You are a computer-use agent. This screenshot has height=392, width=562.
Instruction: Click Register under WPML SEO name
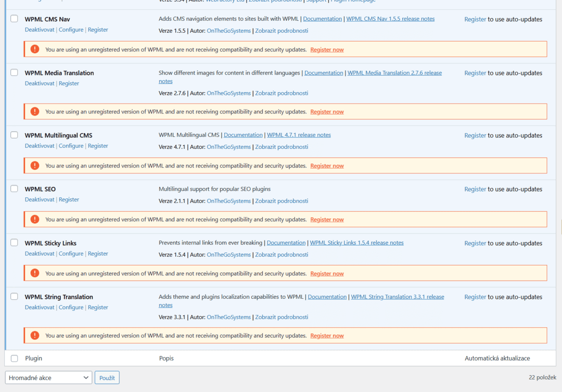point(69,199)
